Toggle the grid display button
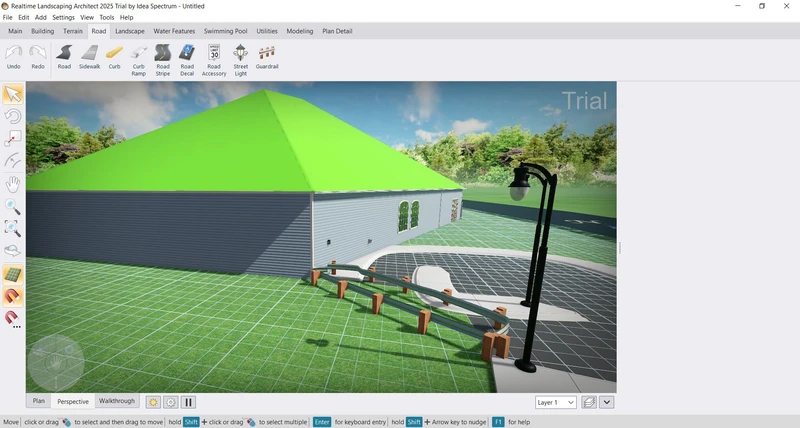800x428 pixels. [13, 274]
